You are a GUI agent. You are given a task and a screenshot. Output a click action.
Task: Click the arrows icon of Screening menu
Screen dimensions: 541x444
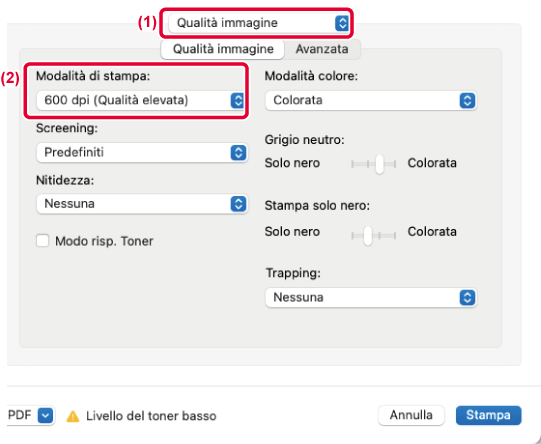coord(238,152)
